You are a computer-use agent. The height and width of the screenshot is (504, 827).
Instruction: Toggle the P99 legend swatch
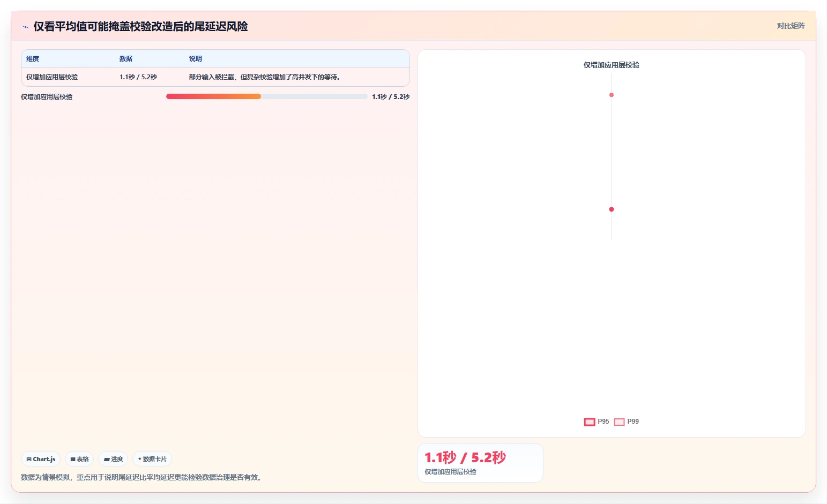[x=619, y=422]
